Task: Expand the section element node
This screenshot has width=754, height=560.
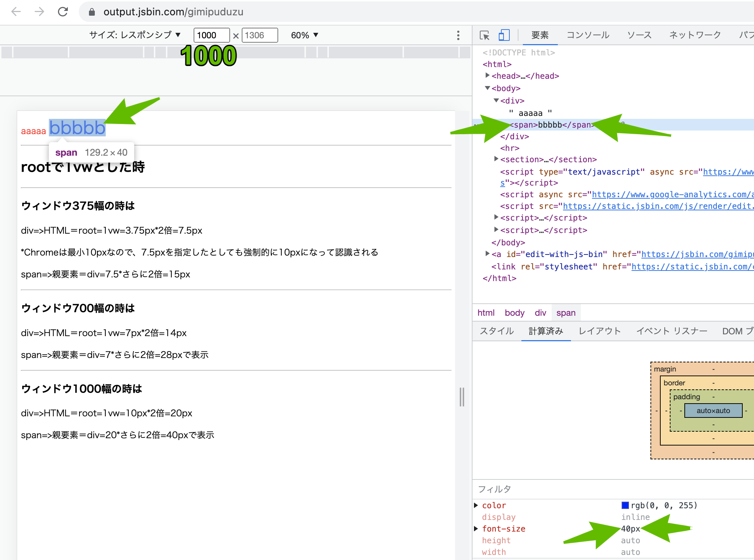Action: pyautogui.click(x=496, y=159)
